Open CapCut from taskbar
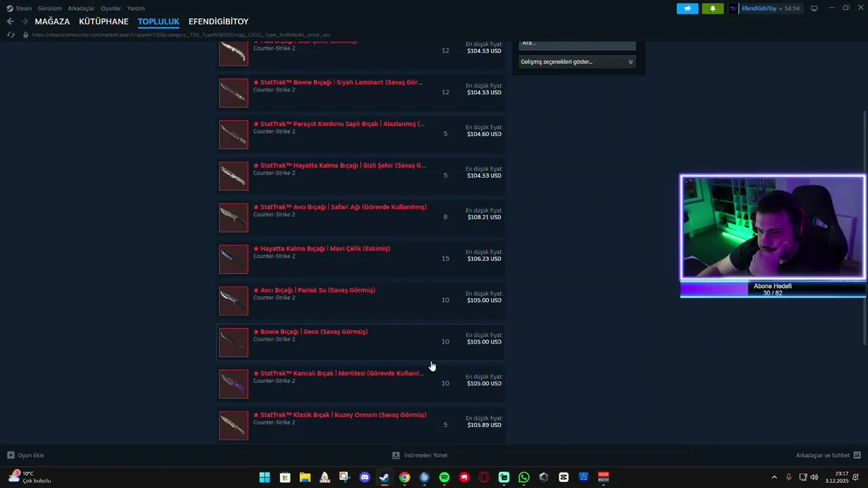The width and height of the screenshot is (868, 488). pos(564,477)
